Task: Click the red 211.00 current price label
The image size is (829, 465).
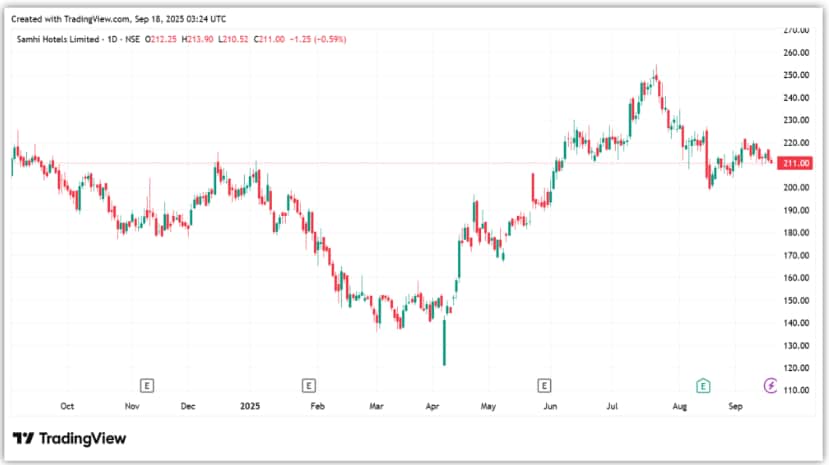Action: click(x=797, y=163)
